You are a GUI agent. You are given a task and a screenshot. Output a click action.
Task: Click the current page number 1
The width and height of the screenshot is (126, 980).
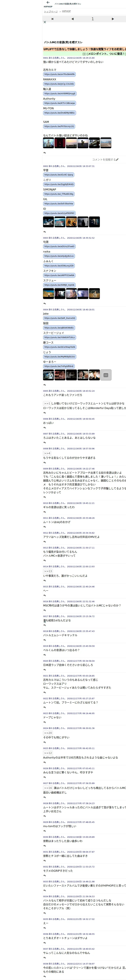(92, 19)
